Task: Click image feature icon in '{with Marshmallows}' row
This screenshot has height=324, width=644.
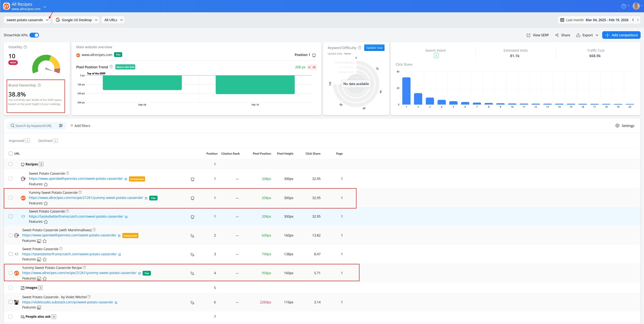Action: point(39,241)
